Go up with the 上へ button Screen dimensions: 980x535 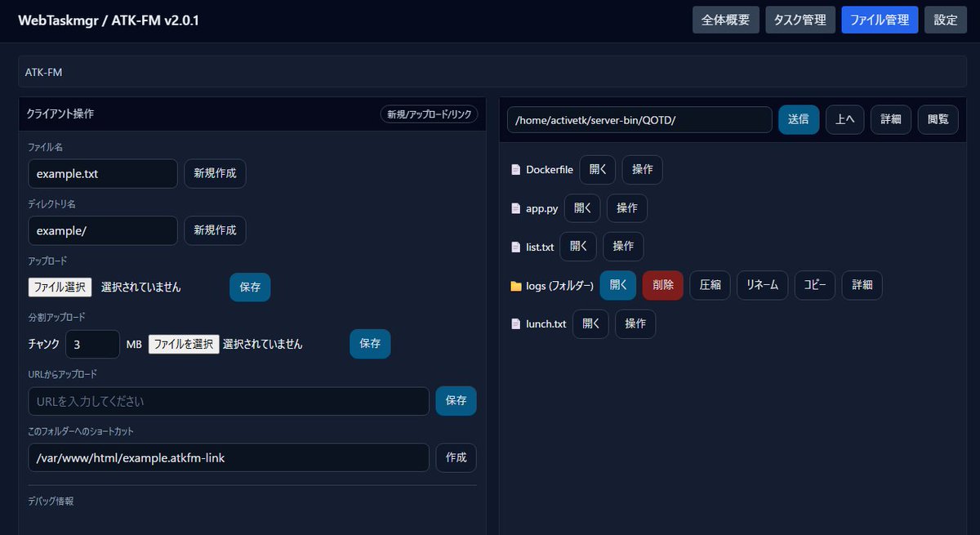(844, 119)
